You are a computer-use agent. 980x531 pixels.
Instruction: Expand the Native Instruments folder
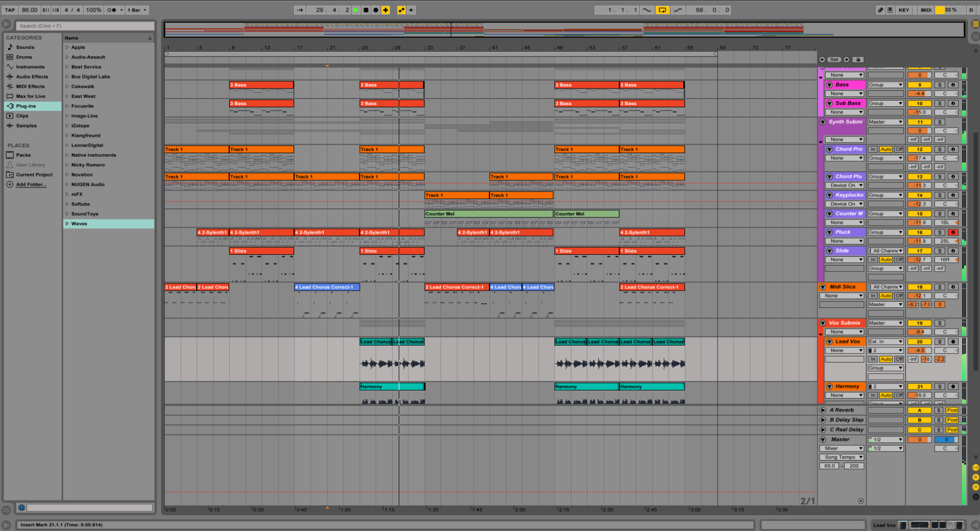[67, 155]
